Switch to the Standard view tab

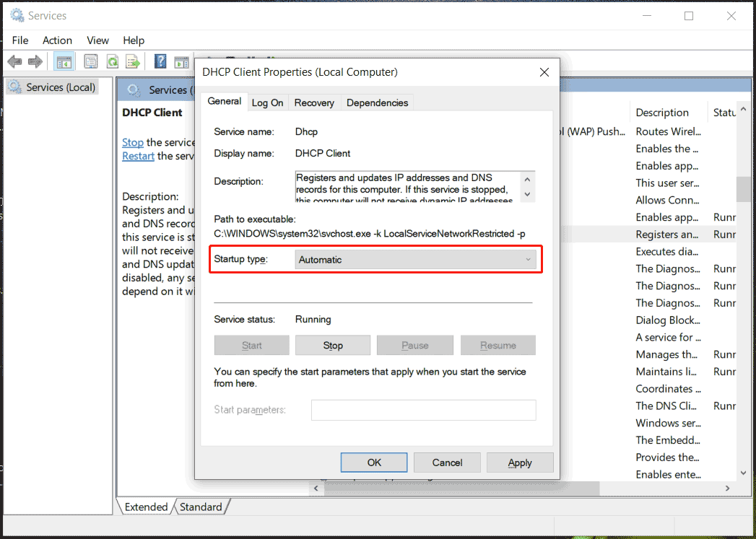201,507
